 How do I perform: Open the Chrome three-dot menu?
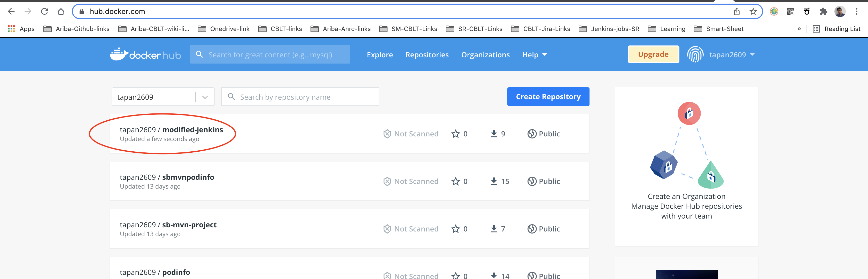pyautogui.click(x=856, y=11)
